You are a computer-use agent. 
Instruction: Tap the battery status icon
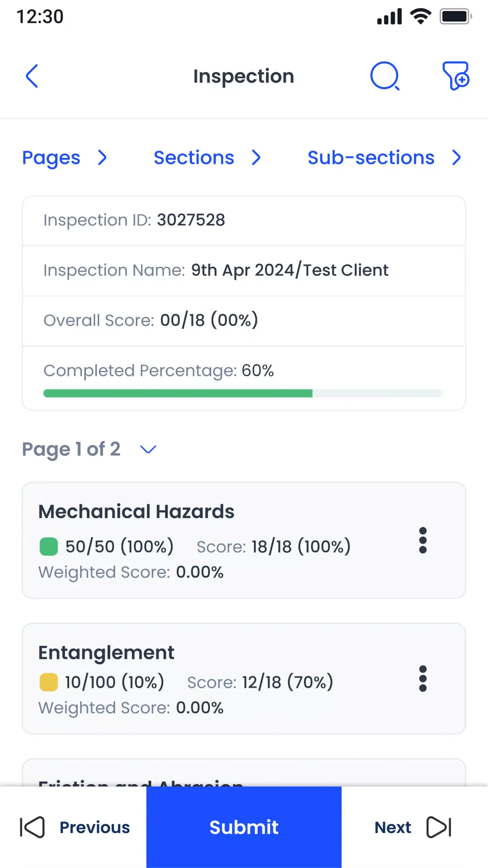click(456, 17)
